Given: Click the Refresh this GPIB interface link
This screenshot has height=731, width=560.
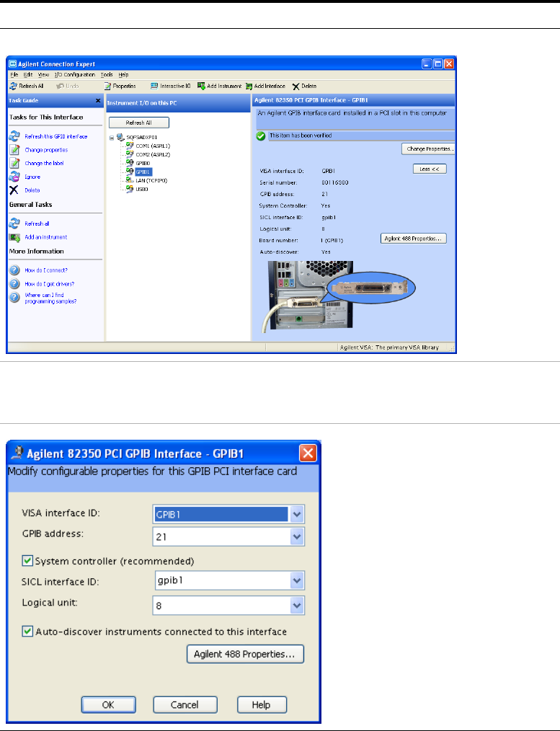Looking at the screenshot, I should (x=56, y=136).
